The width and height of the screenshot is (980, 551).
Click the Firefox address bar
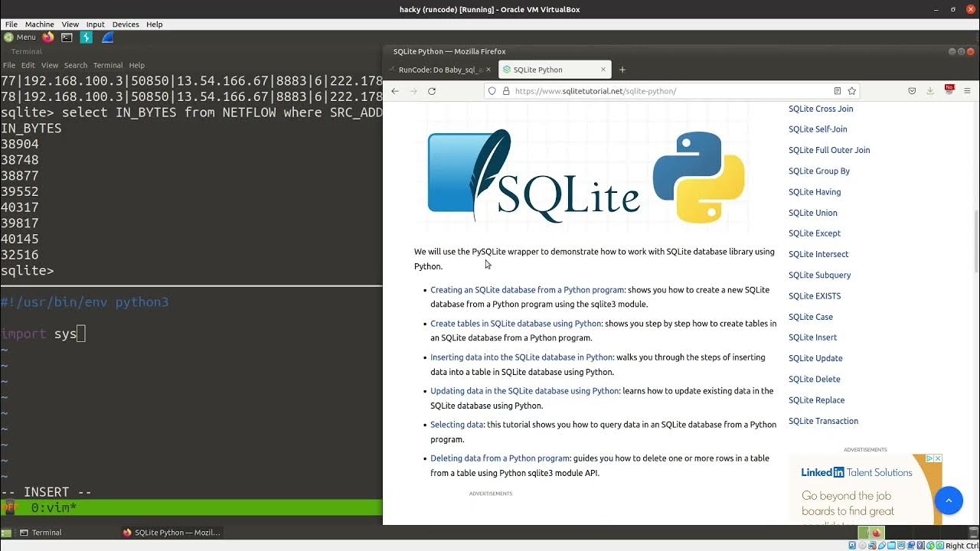672,91
